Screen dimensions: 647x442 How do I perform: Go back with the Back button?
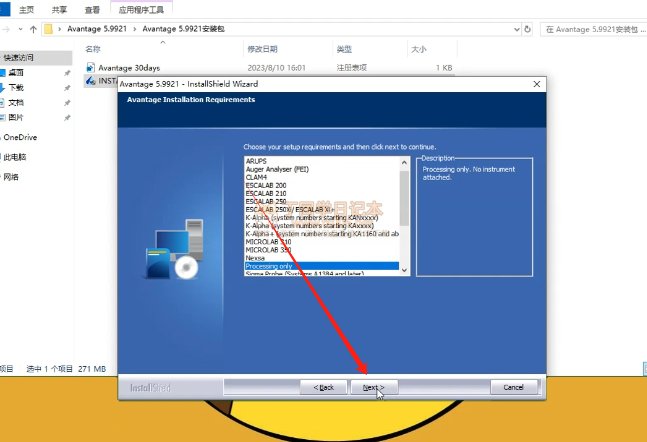click(x=324, y=388)
